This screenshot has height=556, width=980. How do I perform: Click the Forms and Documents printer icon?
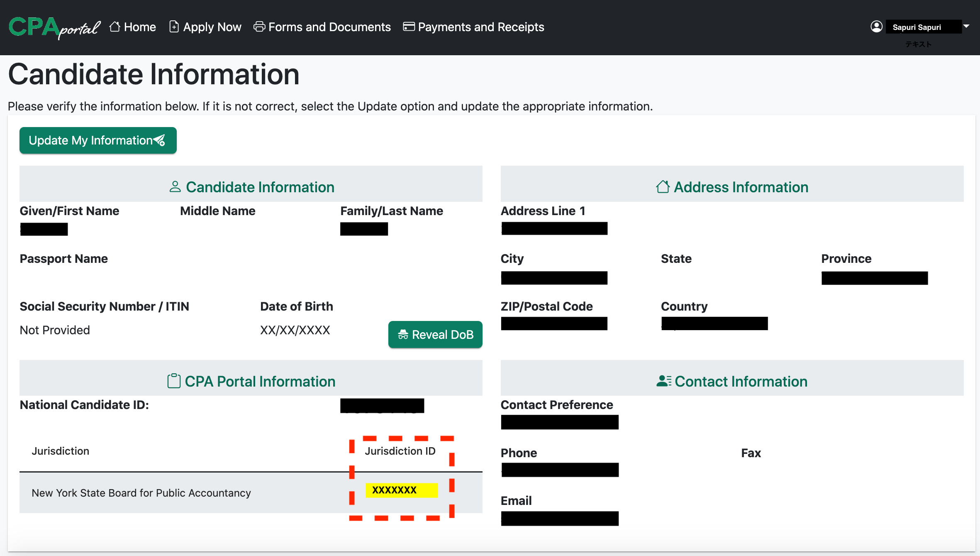coord(259,27)
